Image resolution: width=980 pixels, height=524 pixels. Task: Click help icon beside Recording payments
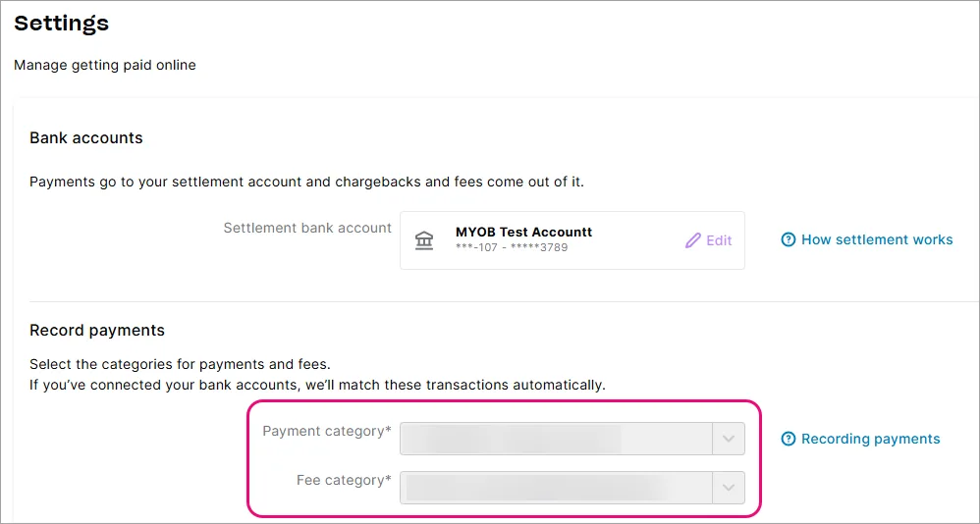789,439
